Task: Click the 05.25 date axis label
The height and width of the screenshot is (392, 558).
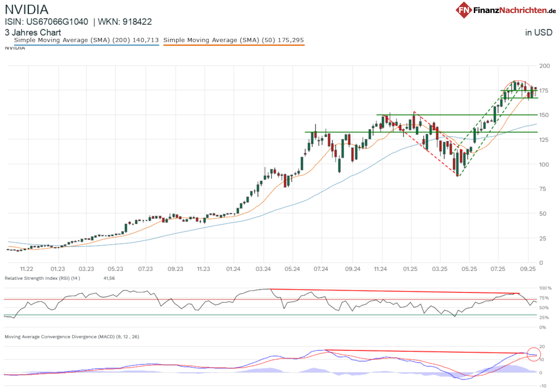Action: [468, 270]
